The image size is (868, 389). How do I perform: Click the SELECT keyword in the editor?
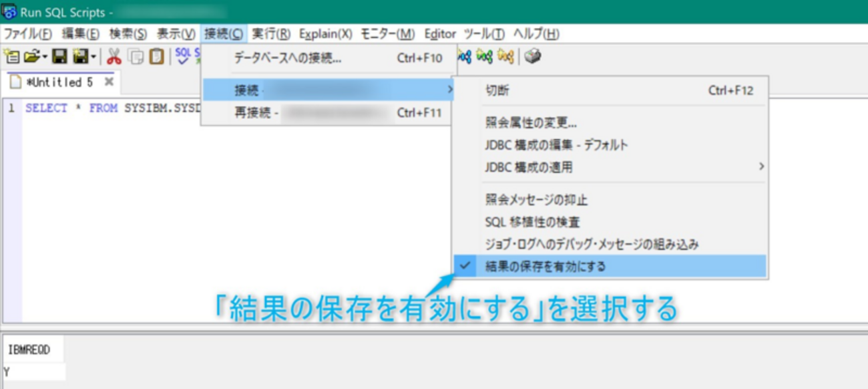pos(47,108)
